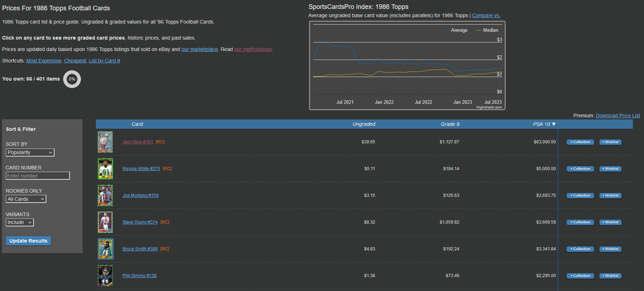Viewport: 644px width, 291px height.
Task: Add Joe Montana to Wishlist
Action: 610,195
